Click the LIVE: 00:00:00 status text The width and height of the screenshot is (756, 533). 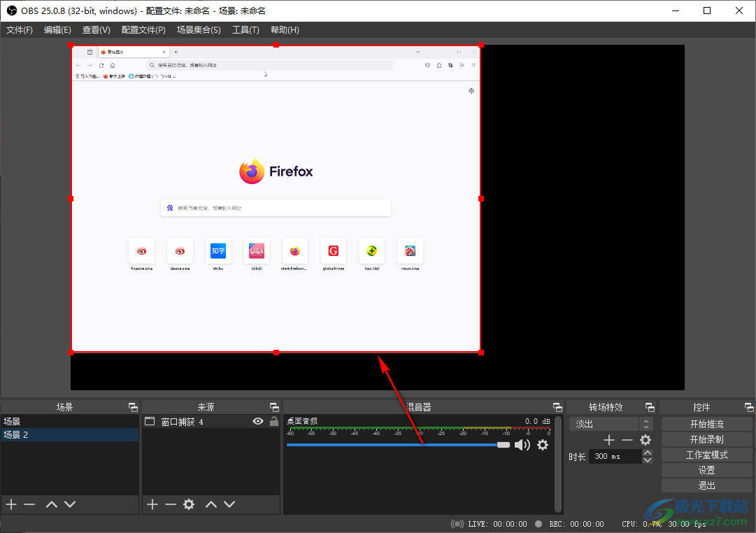click(x=497, y=524)
